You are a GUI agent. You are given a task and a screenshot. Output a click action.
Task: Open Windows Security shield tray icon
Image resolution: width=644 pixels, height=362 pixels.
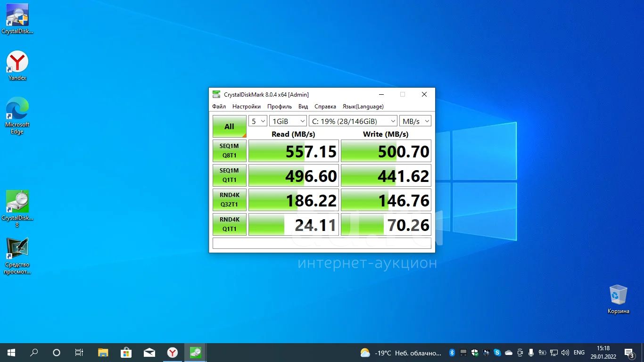click(475, 353)
